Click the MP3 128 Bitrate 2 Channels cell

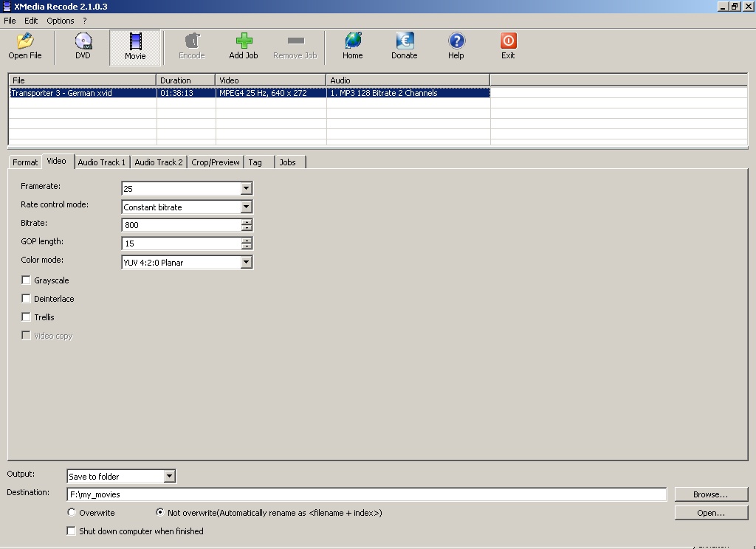[408, 93]
